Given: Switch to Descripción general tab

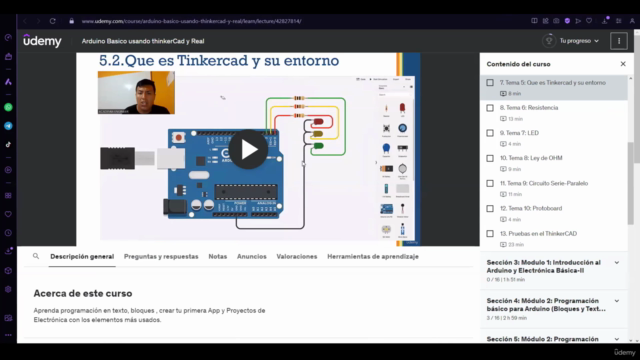Looking at the screenshot, I should pos(82,256).
